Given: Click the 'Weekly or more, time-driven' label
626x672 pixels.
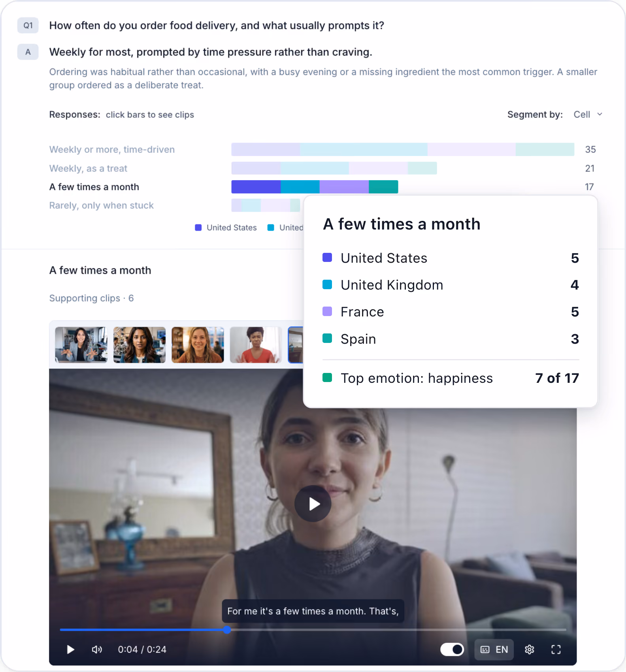Looking at the screenshot, I should (112, 149).
